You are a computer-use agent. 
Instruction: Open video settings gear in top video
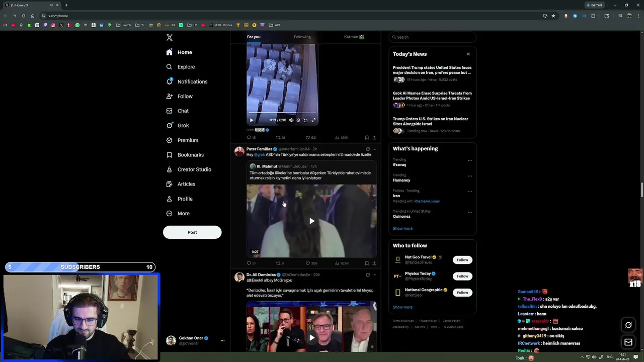tap(298, 120)
